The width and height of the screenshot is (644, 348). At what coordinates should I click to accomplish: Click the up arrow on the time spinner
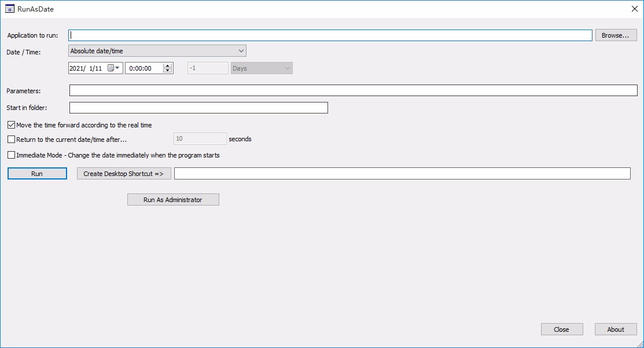point(167,65)
